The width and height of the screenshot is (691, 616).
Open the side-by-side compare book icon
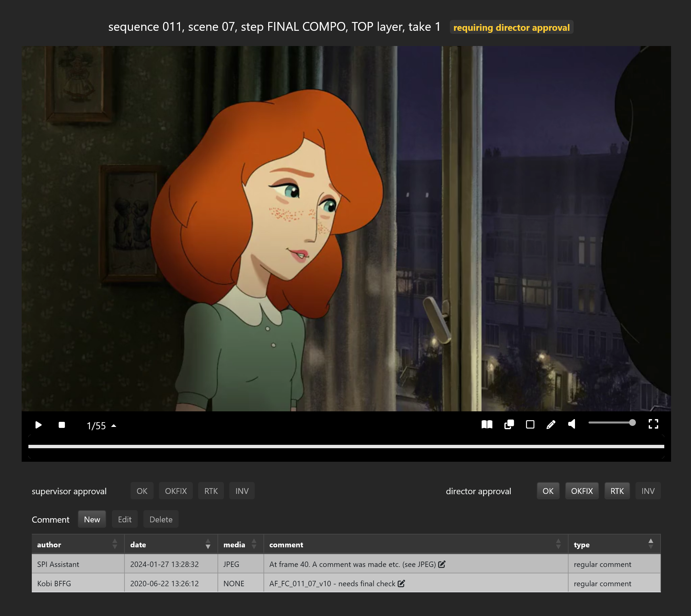487,425
